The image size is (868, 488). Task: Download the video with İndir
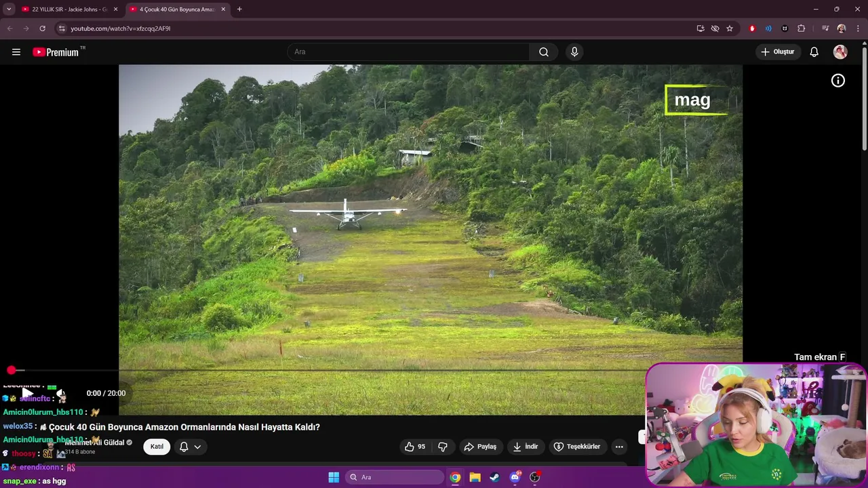[526, 447]
